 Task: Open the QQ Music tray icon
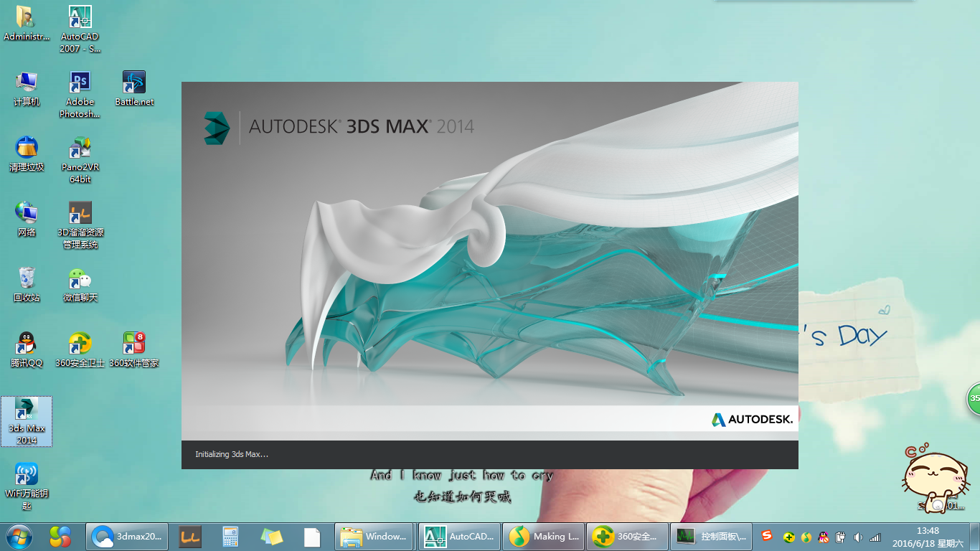coord(806,536)
